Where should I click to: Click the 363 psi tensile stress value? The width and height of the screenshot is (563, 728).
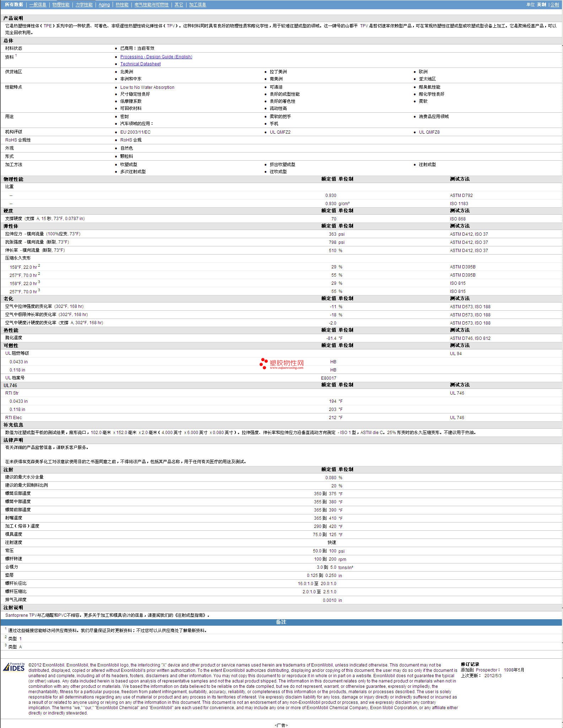336,234
